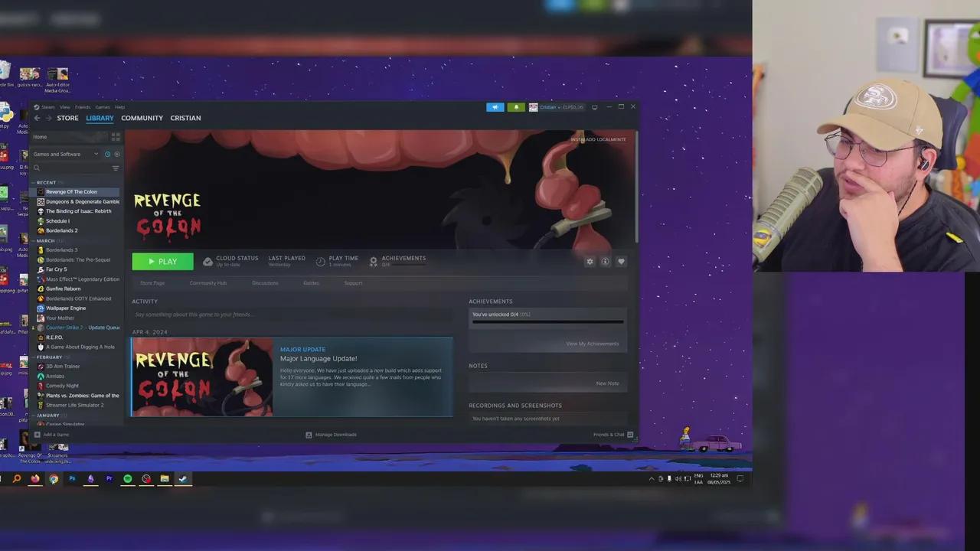Click the Manage Downloads icon
Viewport: 980px width, 551px height.
tap(309, 435)
